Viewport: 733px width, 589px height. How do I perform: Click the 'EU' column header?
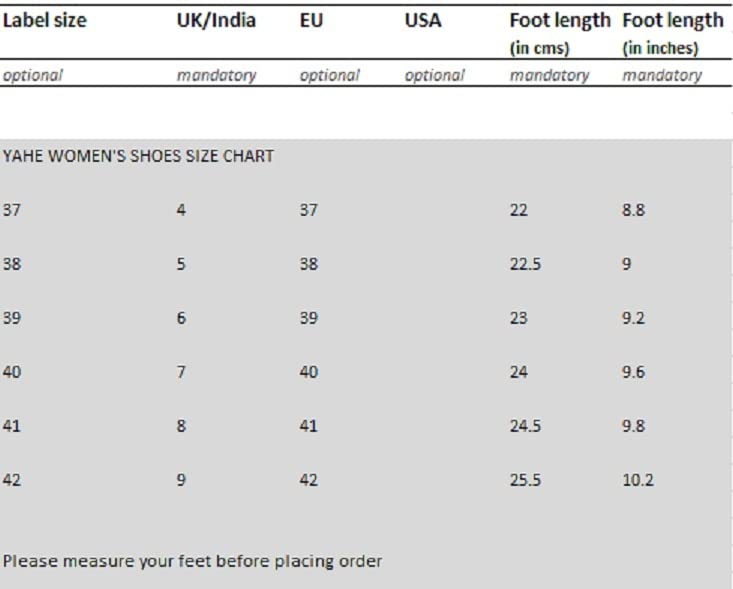(311, 21)
